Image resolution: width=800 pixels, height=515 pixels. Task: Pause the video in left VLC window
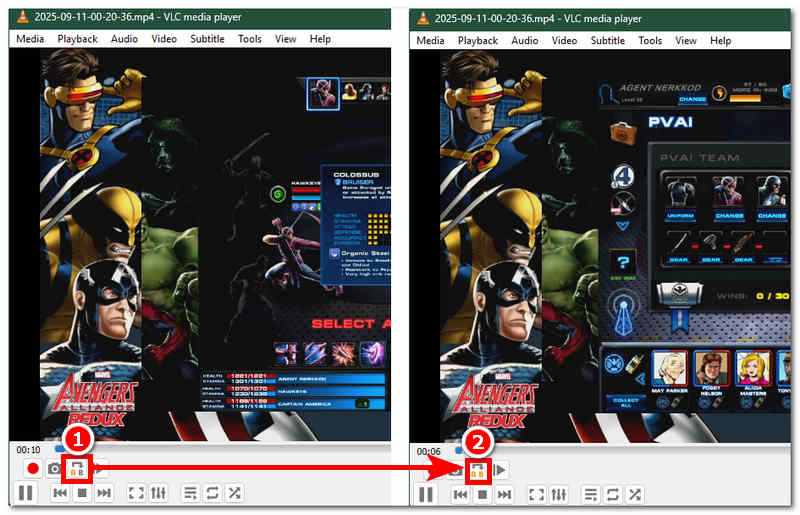click(26, 493)
